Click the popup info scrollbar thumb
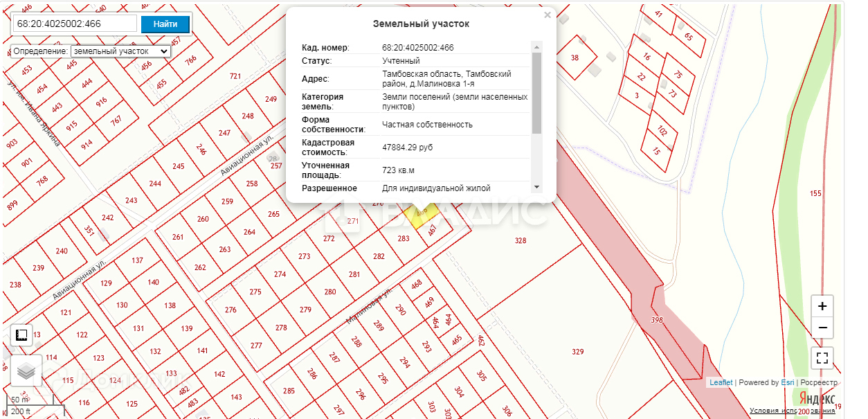Image resolution: width=868 pixels, height=419 pixels. pyautogui.click(x=536, y=92)
